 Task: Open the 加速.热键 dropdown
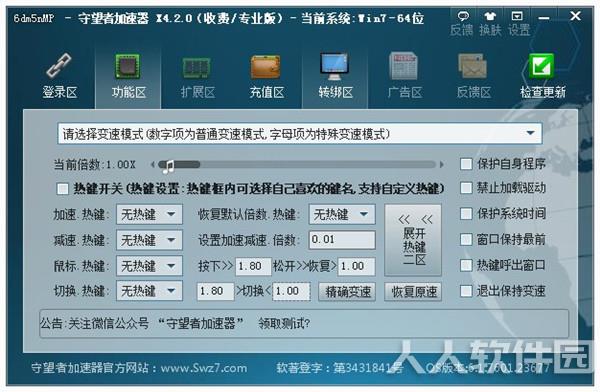pyautogui.click(x=149, y=214)
